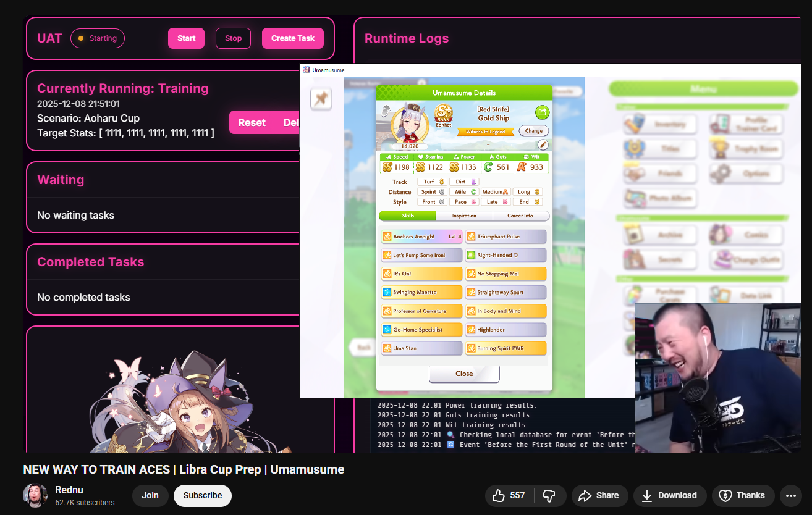Switch to the Skills tab
This screenshot has width=812, height=515.
pyautogui.click(x=408, y=216)
